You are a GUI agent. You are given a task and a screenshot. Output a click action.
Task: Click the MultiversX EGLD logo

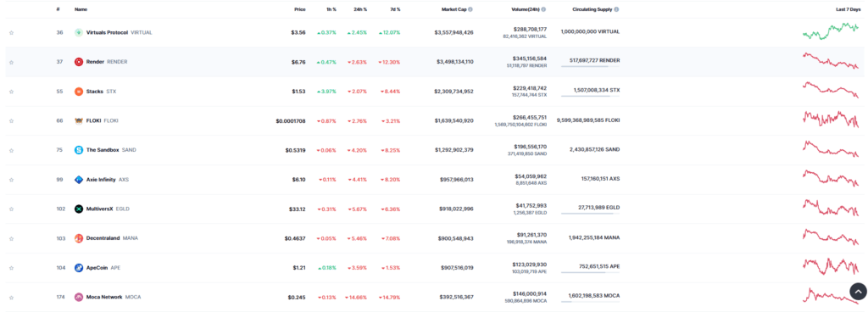(79, 209)
